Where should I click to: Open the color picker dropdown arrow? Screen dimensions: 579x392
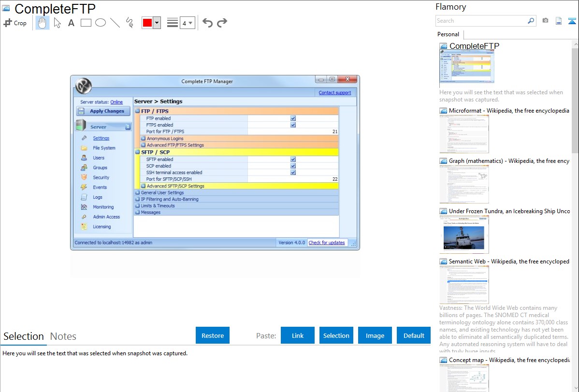pyautogui.click(x=157, y=23)
